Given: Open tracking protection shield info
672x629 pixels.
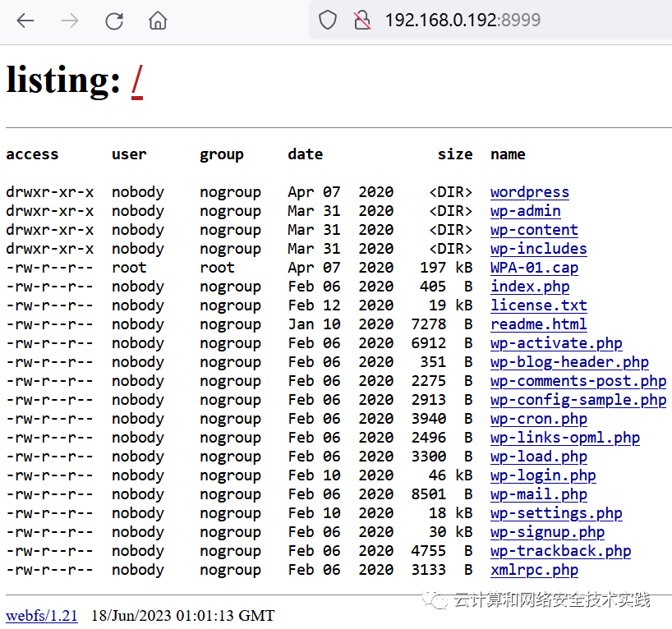Looking at the screenshot, I should pos(328,21).
